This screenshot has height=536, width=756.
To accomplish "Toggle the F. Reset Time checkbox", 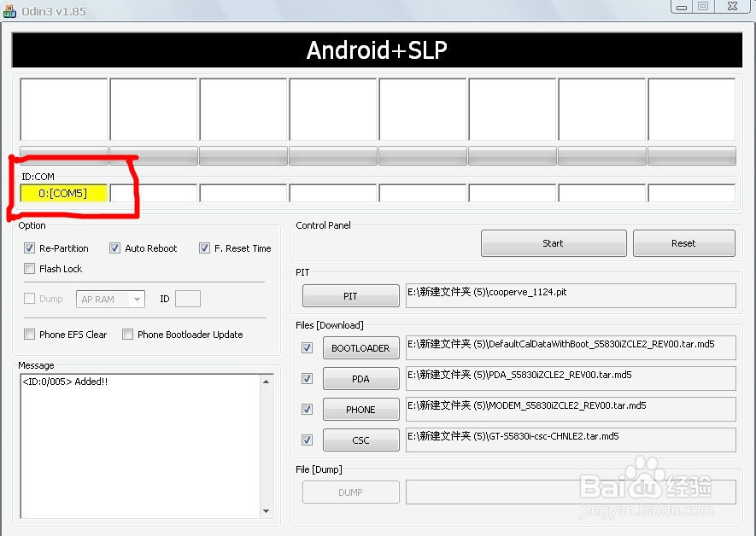I will pyautogui.click(x=204, y=248).
